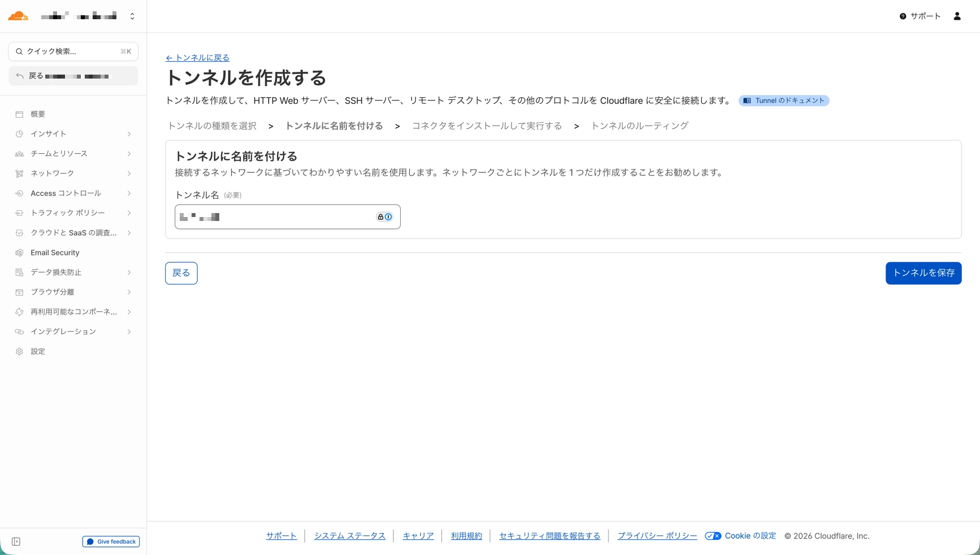Click the 設定 gear icon in sidebar
This screenshot has width=980, height=555.
tap(19, 352)
